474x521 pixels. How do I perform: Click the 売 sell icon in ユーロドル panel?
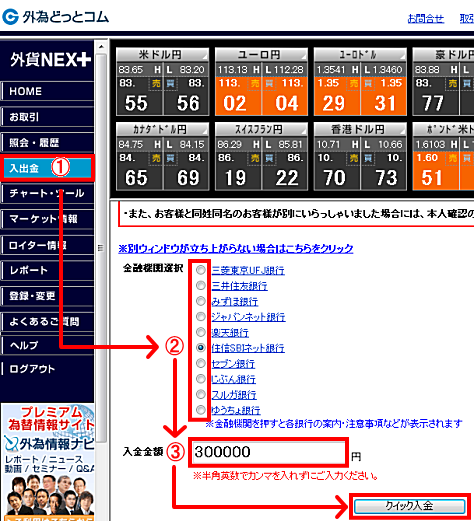pos(354,83)
